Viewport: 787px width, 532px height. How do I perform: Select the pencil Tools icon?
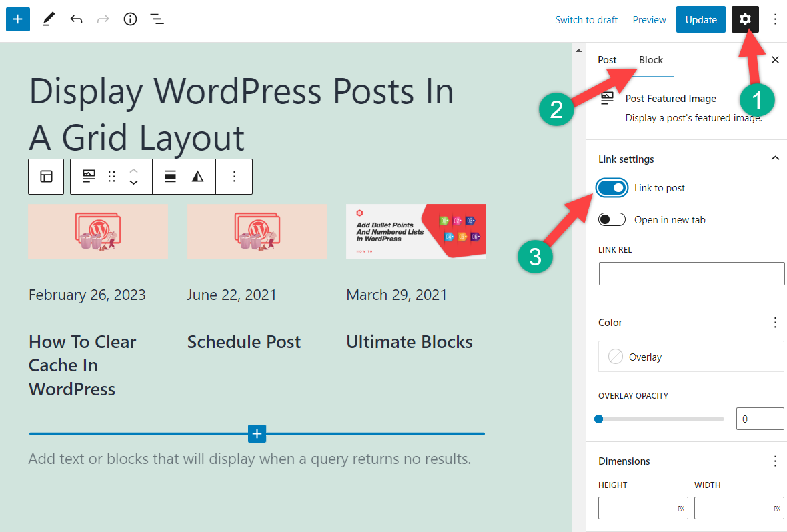coord(48,19)
